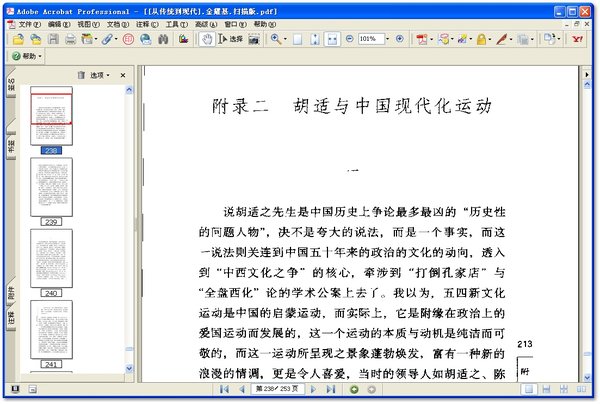Click the organizer icon in the toolbar

coord(87,39)
